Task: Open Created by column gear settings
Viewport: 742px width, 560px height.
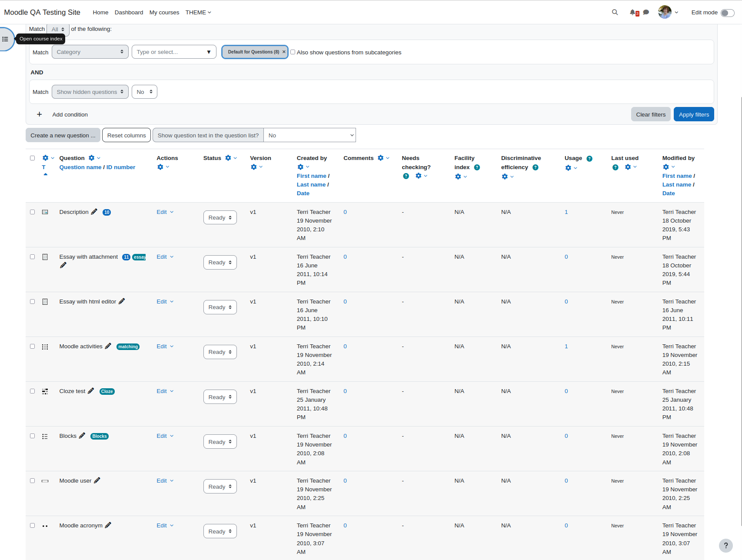Action: click(303, 167)
